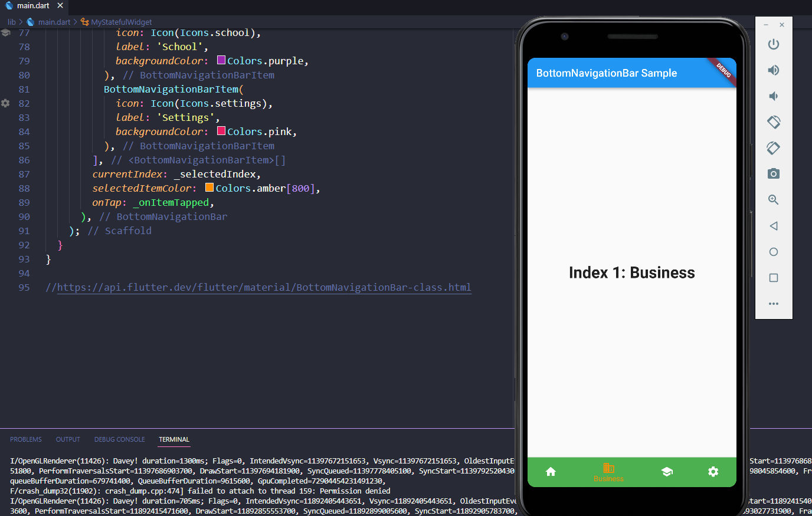
Task: Switch to the OUTPUT panel tab
Action: tap(68, 439)
